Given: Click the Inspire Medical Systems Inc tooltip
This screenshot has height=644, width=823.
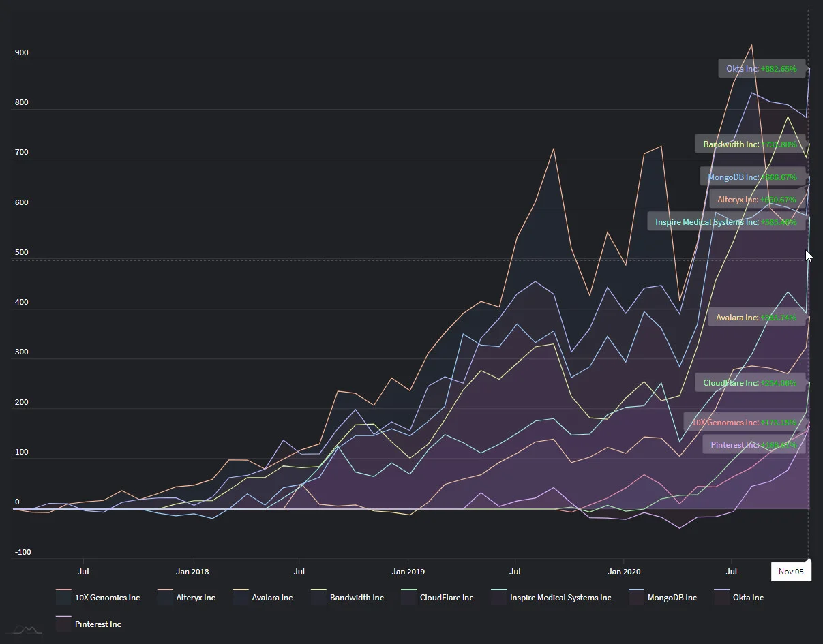Looking at the screenshot, I should (x=726, y=222).
